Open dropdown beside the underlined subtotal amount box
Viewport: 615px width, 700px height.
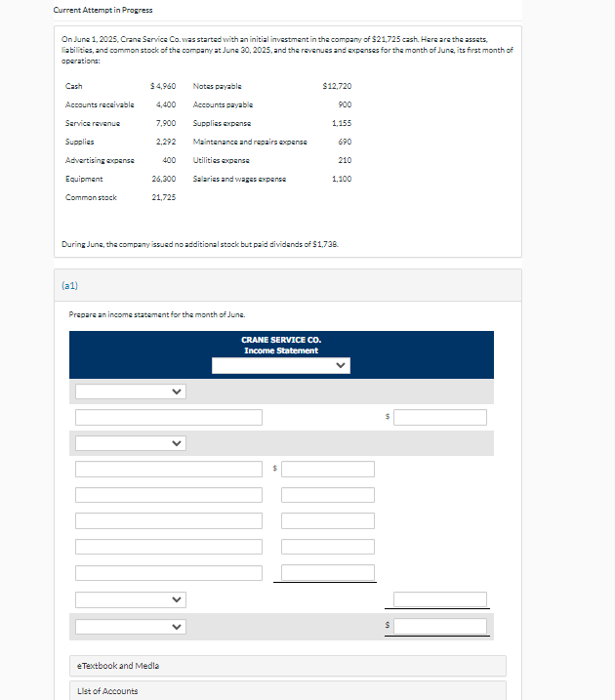pos(131,599)
